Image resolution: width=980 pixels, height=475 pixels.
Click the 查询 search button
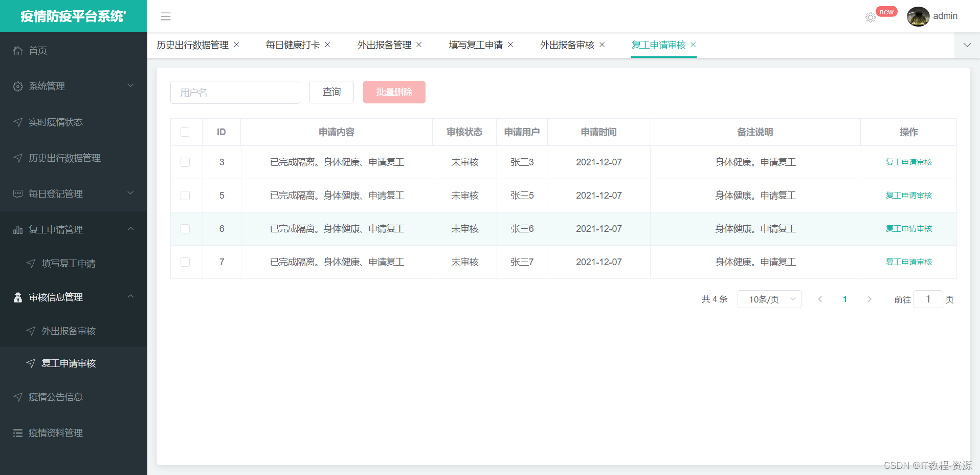pyautogui.click(x=331, y=92)
